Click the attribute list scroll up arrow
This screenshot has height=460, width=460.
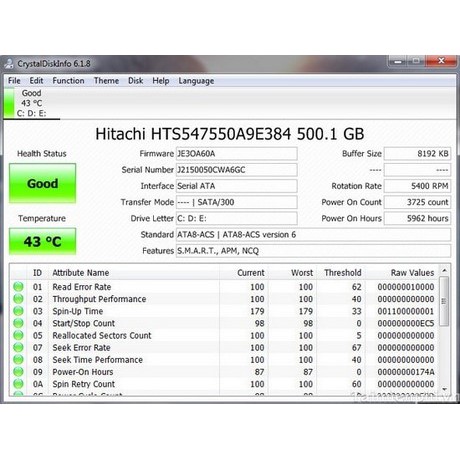tap(444, 270)
